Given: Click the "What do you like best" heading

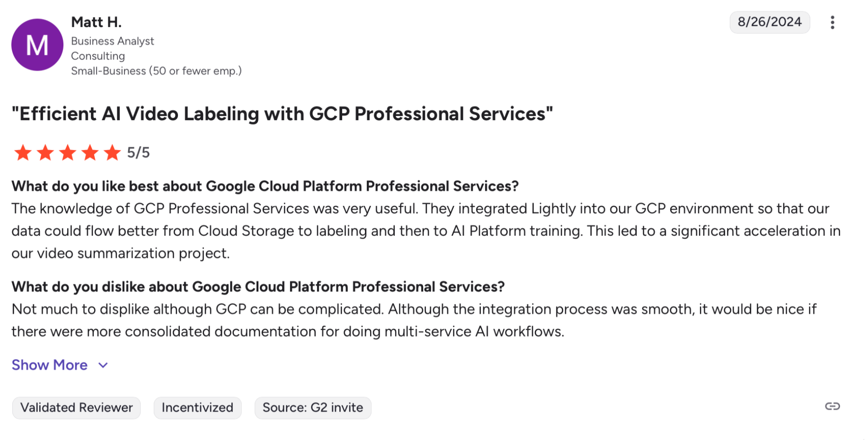Looking at the screenshot, I should (x=265, y=186).
